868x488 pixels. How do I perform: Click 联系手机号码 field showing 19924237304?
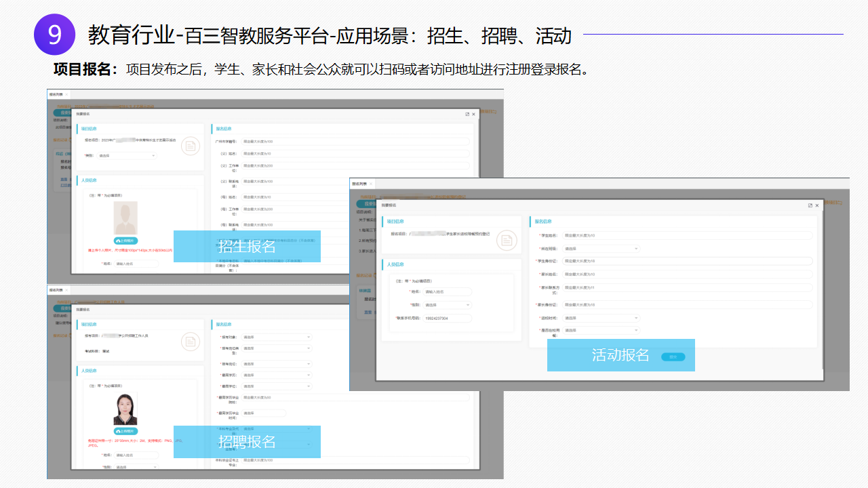(x=447, y=318)
